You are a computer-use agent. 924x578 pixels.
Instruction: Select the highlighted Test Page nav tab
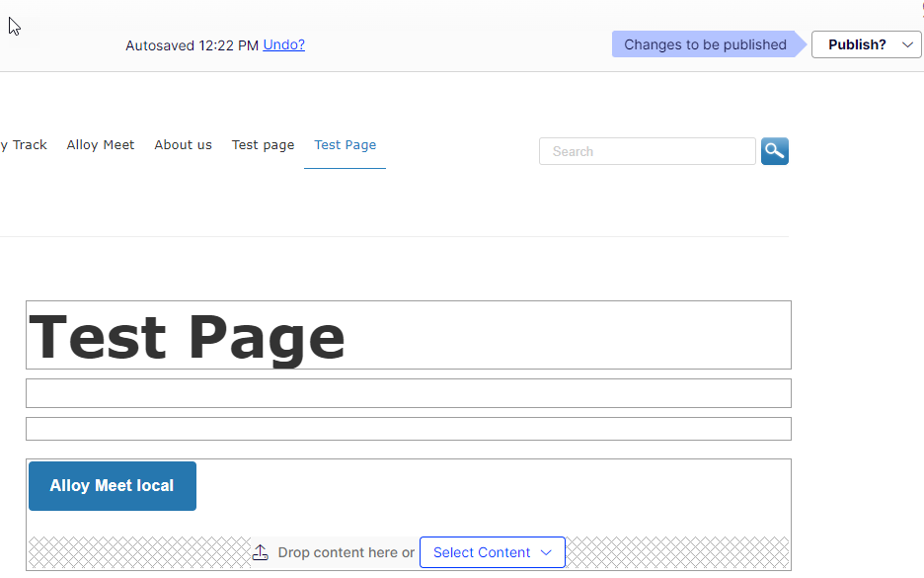coord(345,145)
